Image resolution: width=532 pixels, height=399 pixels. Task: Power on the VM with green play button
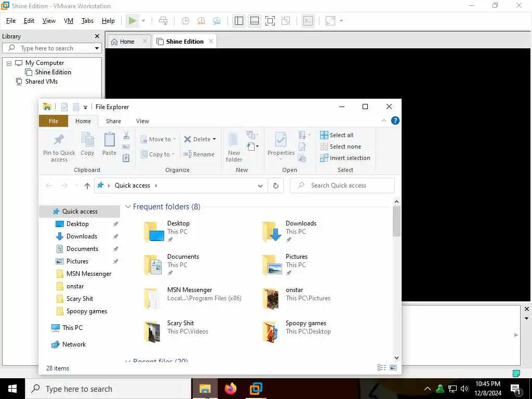click(132, 21)
